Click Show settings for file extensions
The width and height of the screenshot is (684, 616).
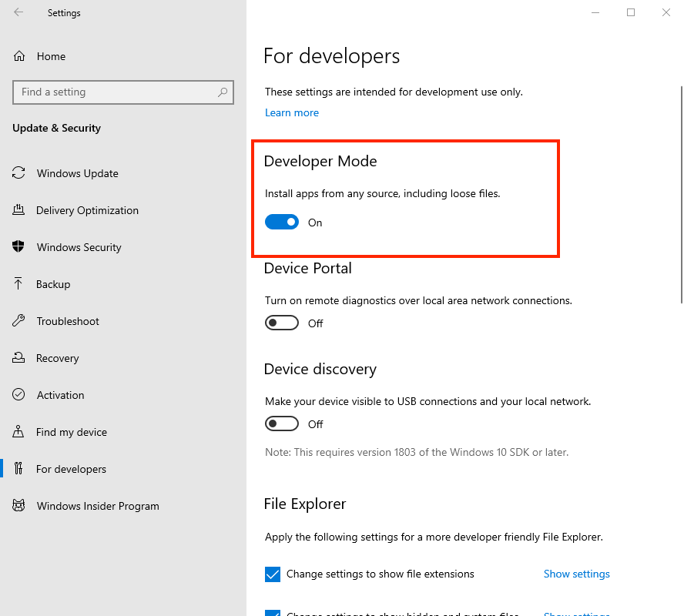tap(577, 574)
